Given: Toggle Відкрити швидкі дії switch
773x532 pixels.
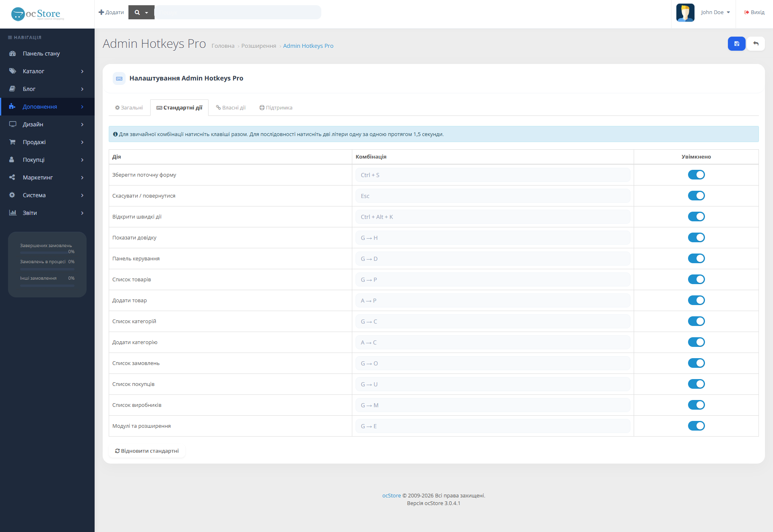Looking at the screenshot, I should [x=696, y=217].
